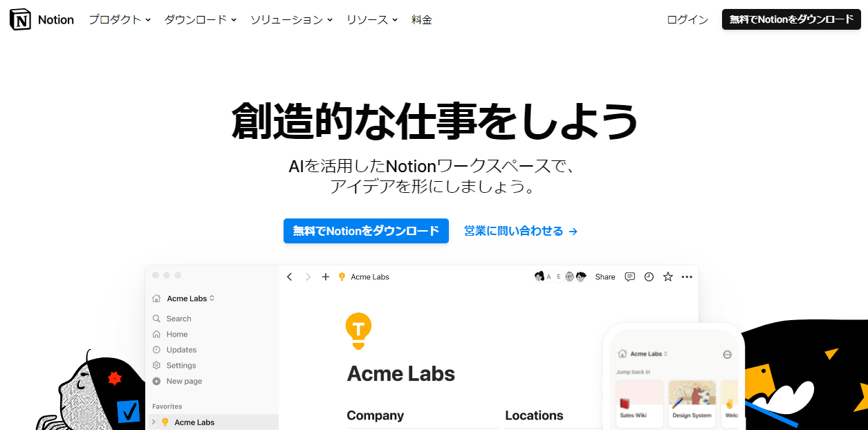This screenshot has height=430, width=868.
Task: Click the Jump back in label
Action: point(633,372)
